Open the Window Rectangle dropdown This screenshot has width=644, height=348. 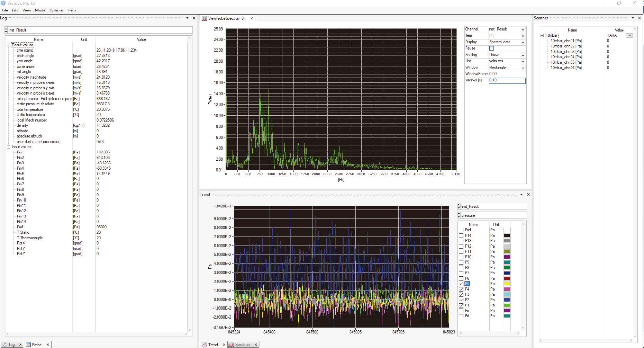tap(523, 68)
